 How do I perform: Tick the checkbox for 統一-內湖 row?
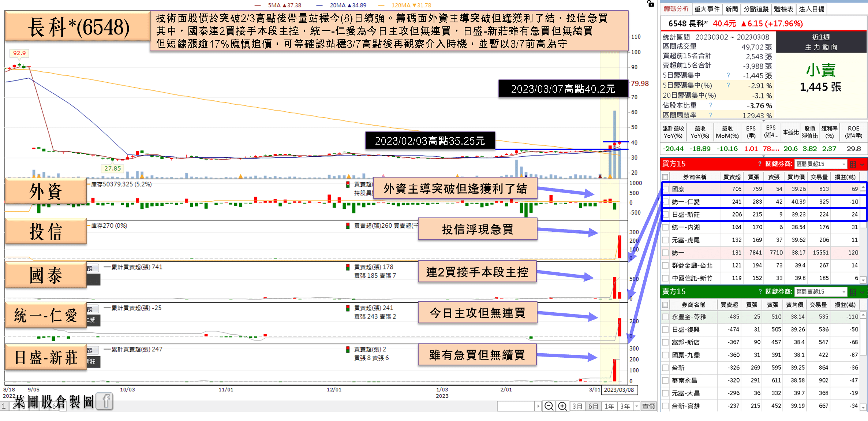pyautogui.click(x=665, y=227)
